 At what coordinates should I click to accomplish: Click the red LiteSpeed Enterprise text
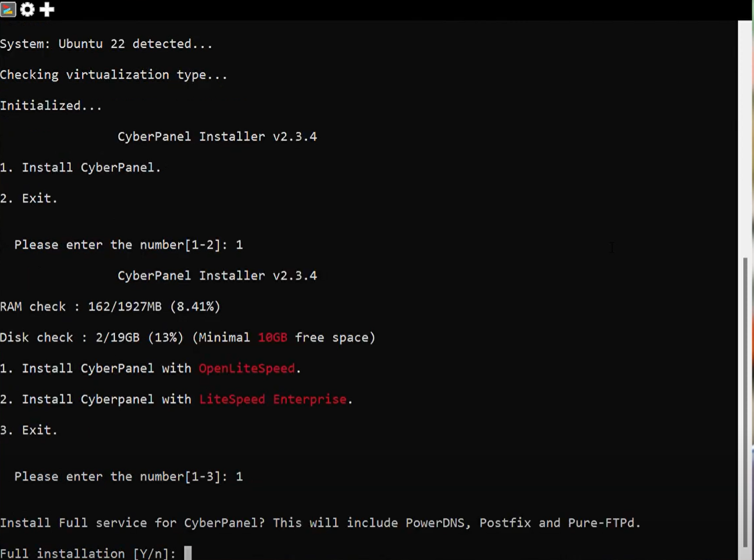click(273, 399)
